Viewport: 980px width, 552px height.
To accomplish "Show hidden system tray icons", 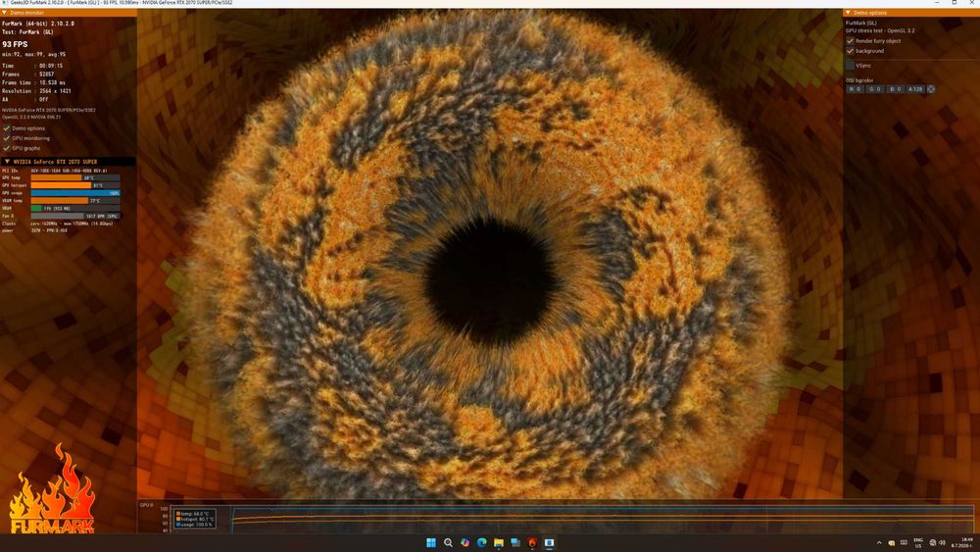I will [879, 543].
